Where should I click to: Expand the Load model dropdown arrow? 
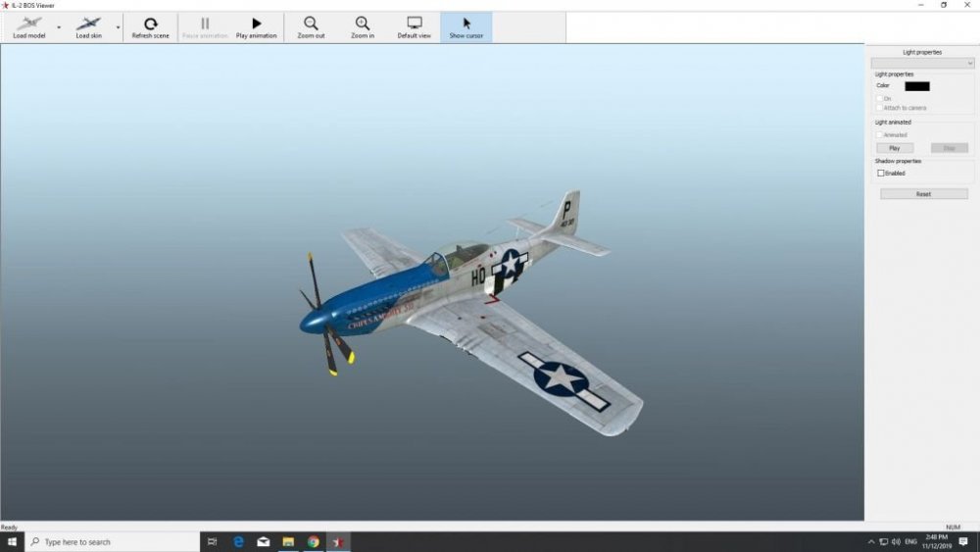(x=58, y=27)
